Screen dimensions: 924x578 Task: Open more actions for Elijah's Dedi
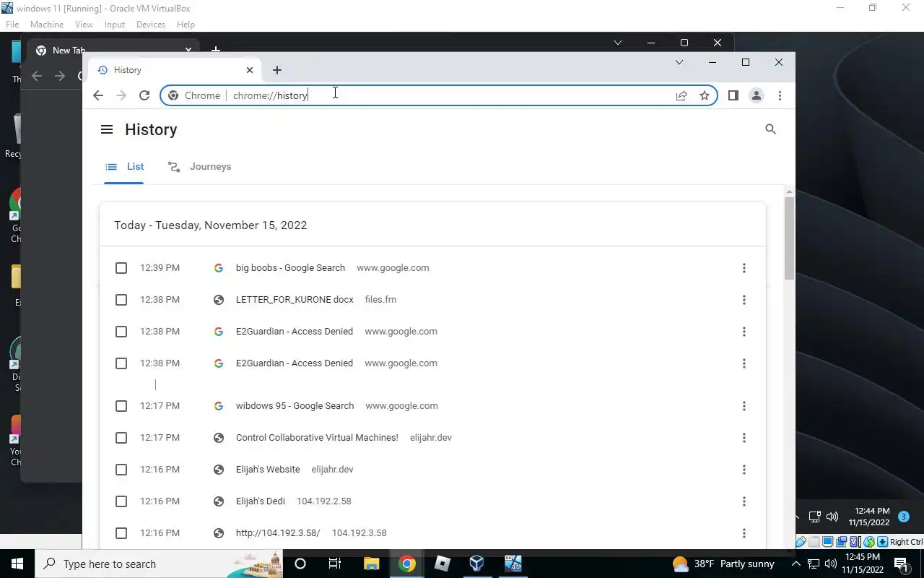tap(744, 501)
